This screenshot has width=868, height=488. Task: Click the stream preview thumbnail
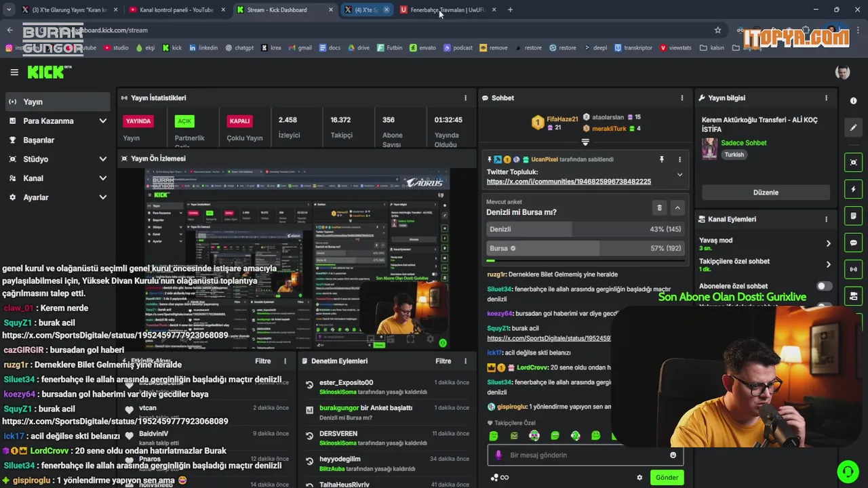click(297, 258)
